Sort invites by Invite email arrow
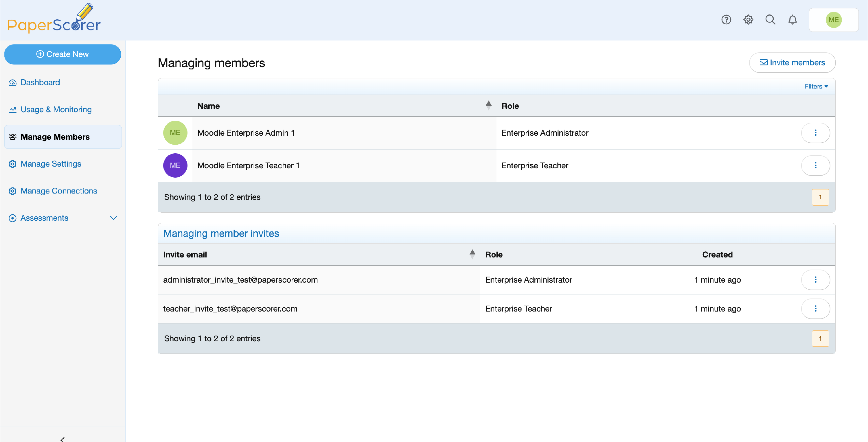The width and height of the screenshot is (868, 442). [472, 254]
